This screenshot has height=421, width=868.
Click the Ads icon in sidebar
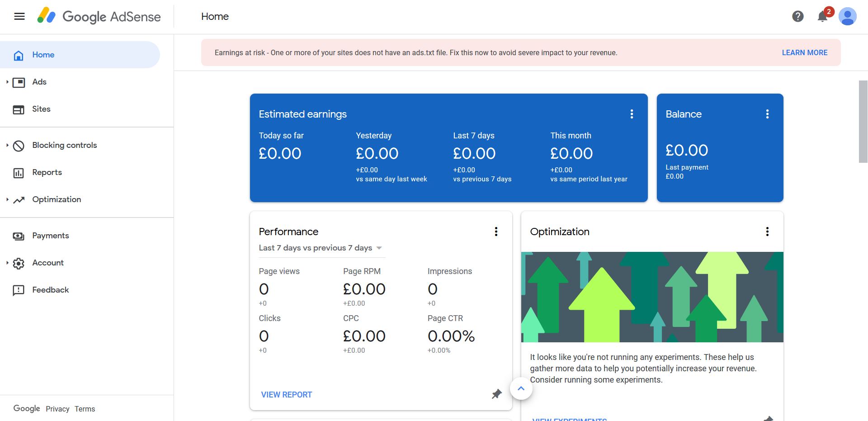[x=19, y=82]
